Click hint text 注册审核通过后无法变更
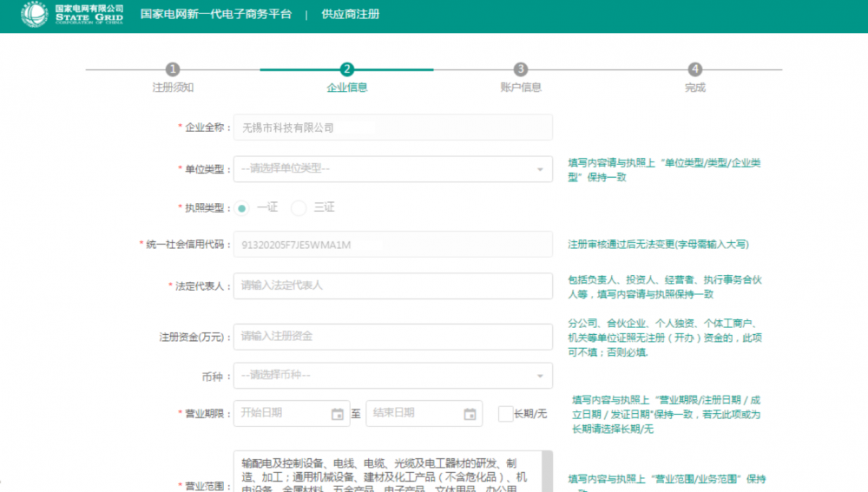 658,244
